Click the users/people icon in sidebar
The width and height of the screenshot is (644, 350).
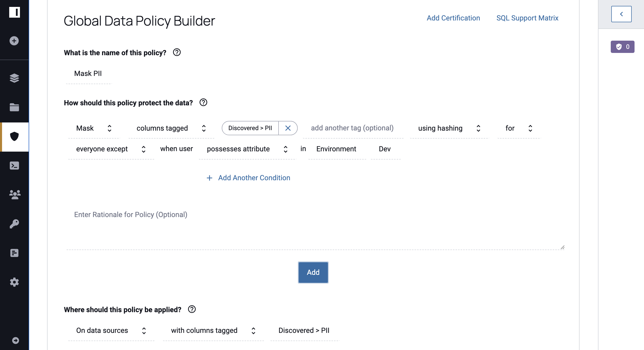[x=14, y=194]
